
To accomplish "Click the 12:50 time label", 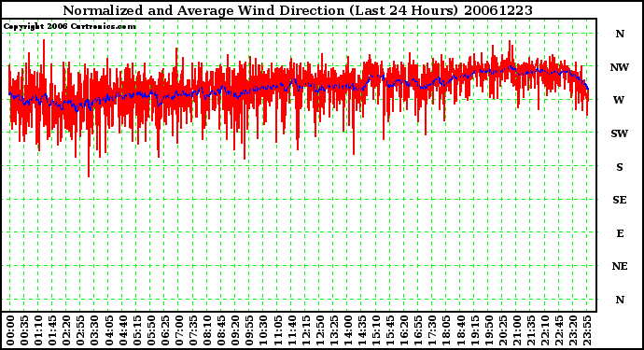I will pyautogui.click(x=319, y=330).
